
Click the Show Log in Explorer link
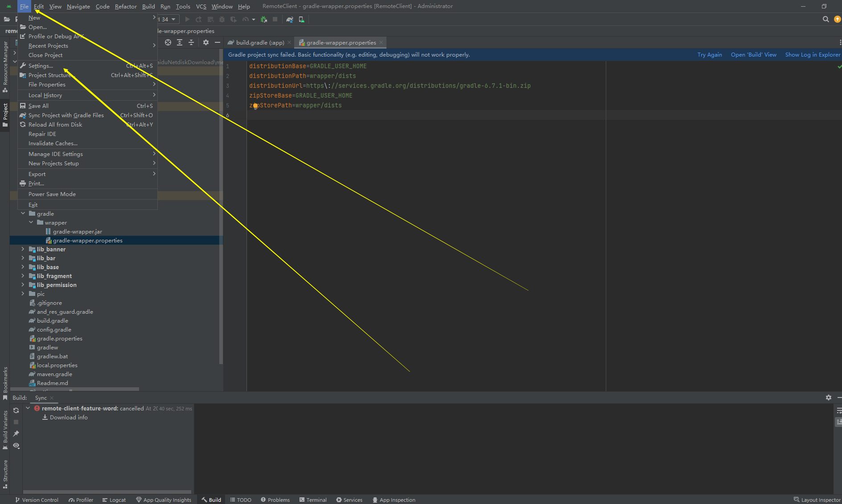click(x=813, y=54)
